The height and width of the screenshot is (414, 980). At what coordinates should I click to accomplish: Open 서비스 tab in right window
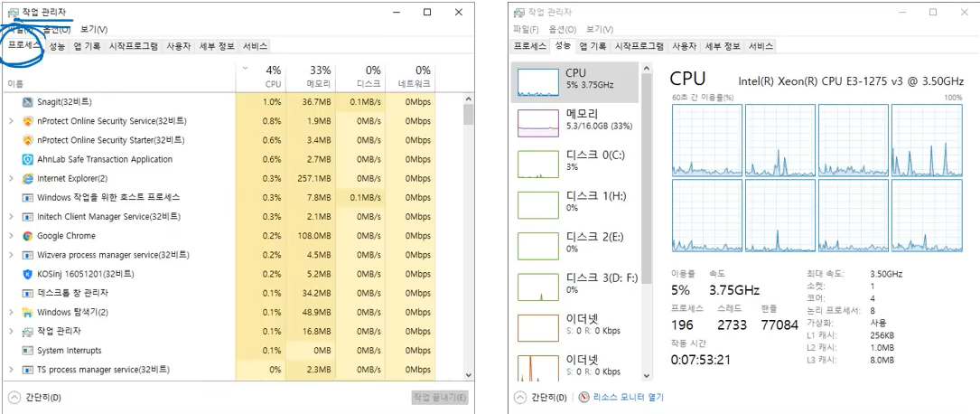761,46
